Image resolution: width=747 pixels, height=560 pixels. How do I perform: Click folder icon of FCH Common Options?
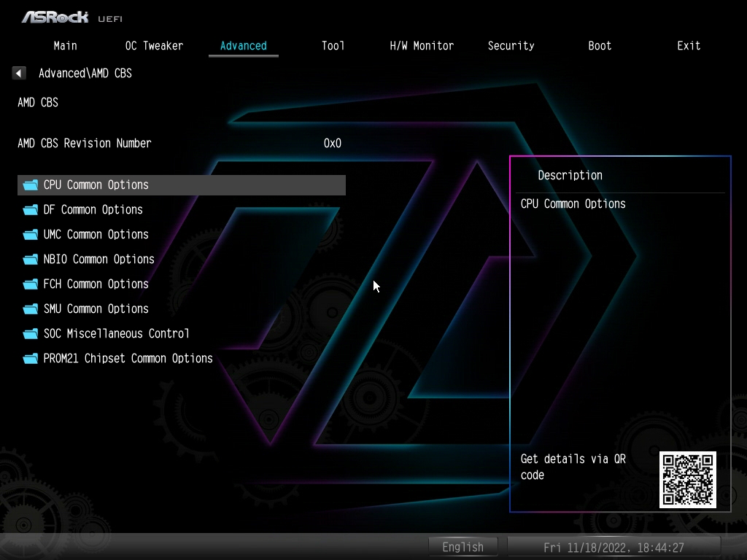(31, 284)
